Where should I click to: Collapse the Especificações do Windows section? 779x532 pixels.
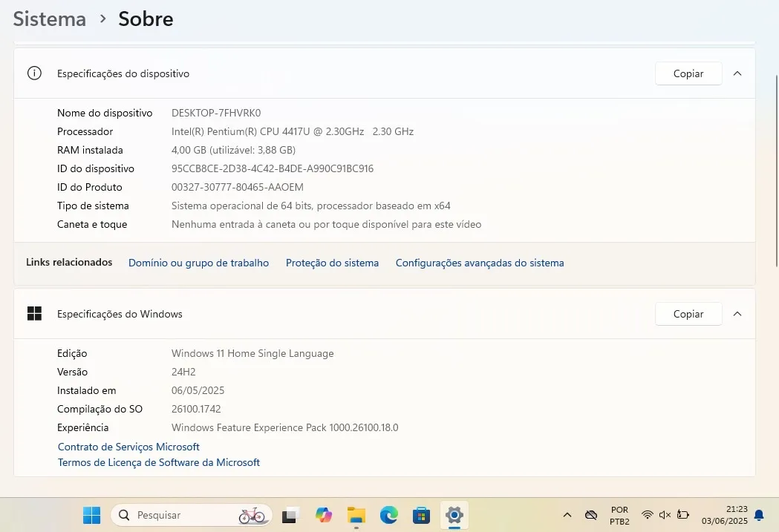737,314
